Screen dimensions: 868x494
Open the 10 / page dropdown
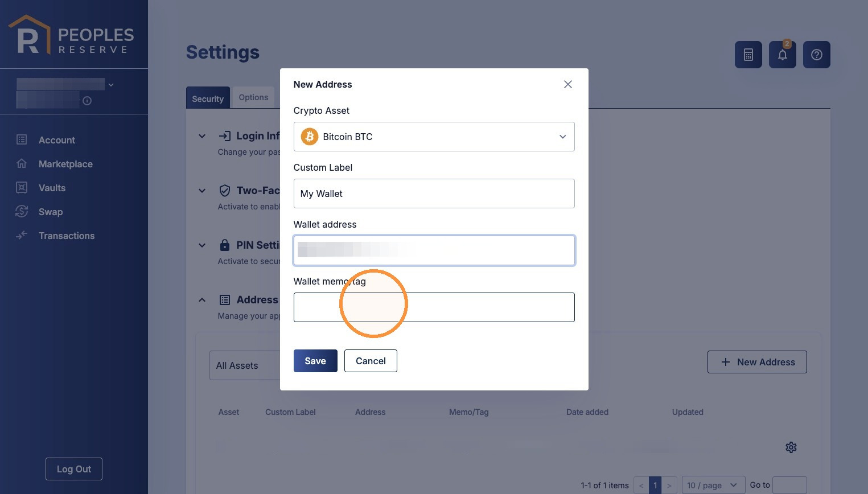click(713, 485)
